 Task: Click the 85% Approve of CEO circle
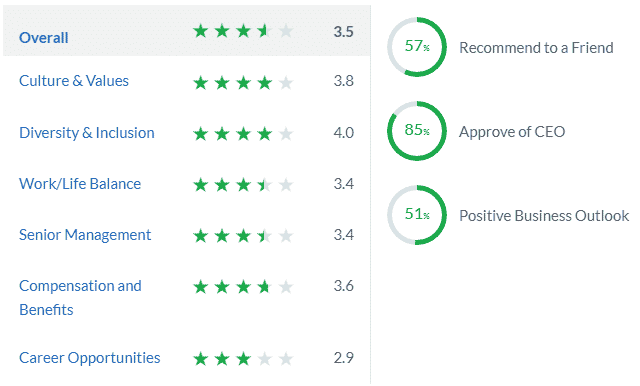(x=417, y=131)
